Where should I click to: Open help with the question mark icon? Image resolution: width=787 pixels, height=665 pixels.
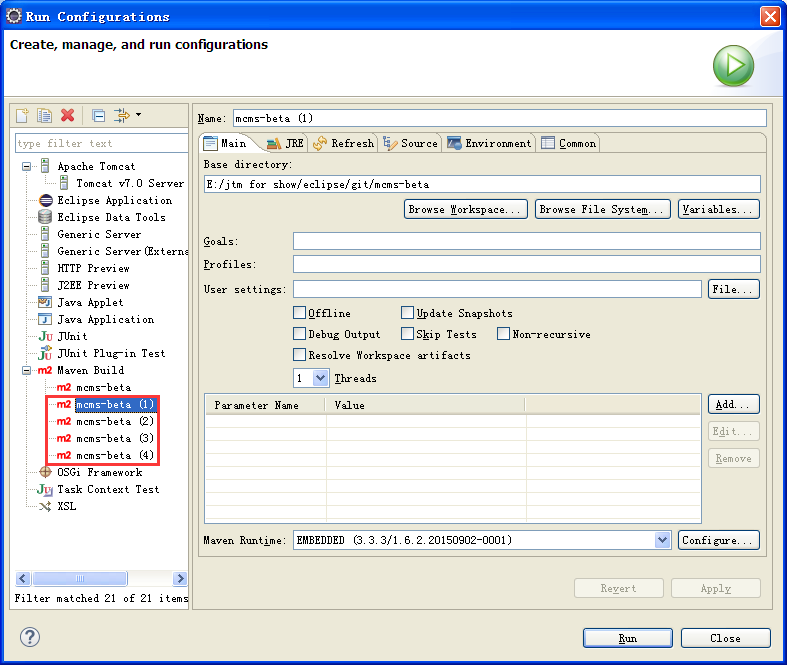pos(30,637)
